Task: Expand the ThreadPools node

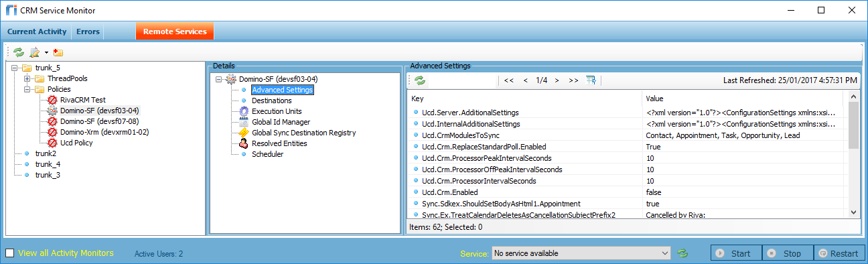Action: click(27, 79)
